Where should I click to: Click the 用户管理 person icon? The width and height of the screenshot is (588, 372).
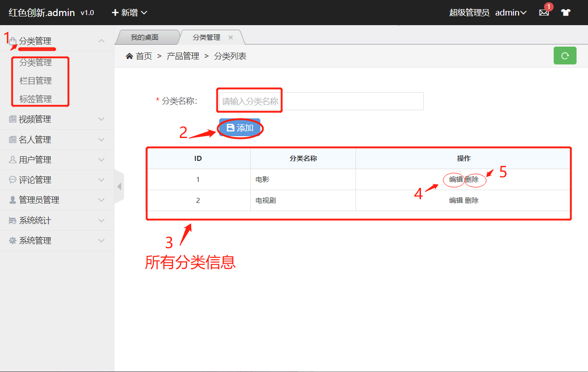(13, 160)
